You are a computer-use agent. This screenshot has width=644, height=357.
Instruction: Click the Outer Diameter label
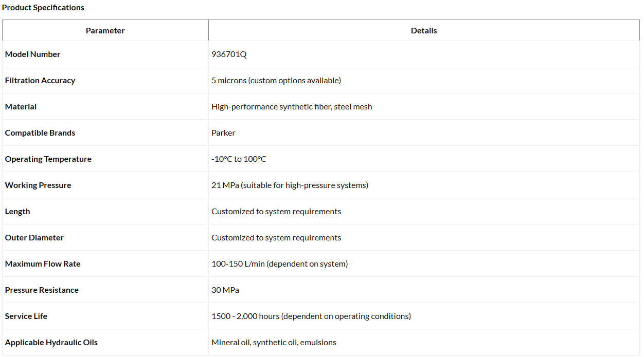(34, 238)
